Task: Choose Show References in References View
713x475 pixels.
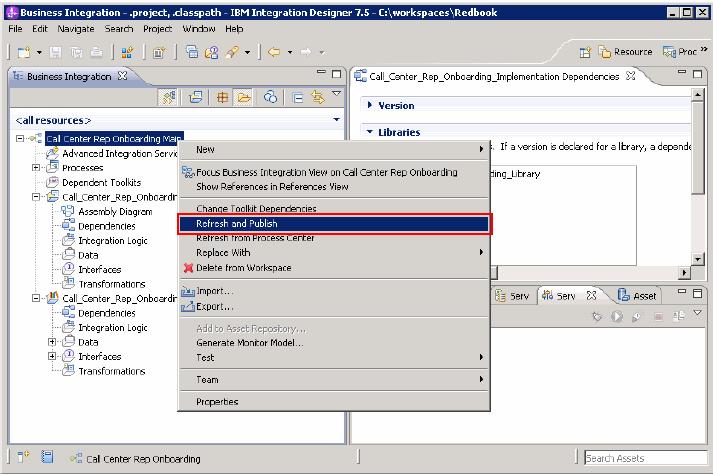Action: point(334,186)
